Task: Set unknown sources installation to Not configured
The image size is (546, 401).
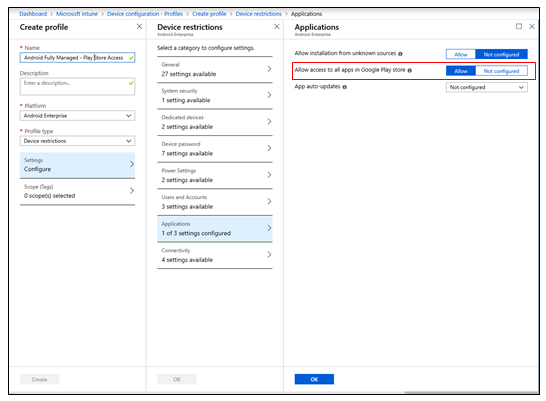Action: pyautogui.click(x=501, y=54)
